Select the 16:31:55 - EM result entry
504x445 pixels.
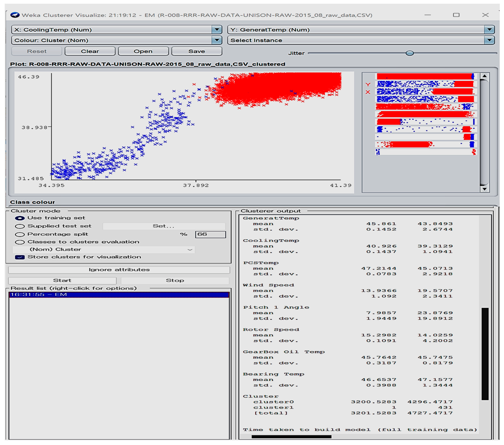(119, 294)
